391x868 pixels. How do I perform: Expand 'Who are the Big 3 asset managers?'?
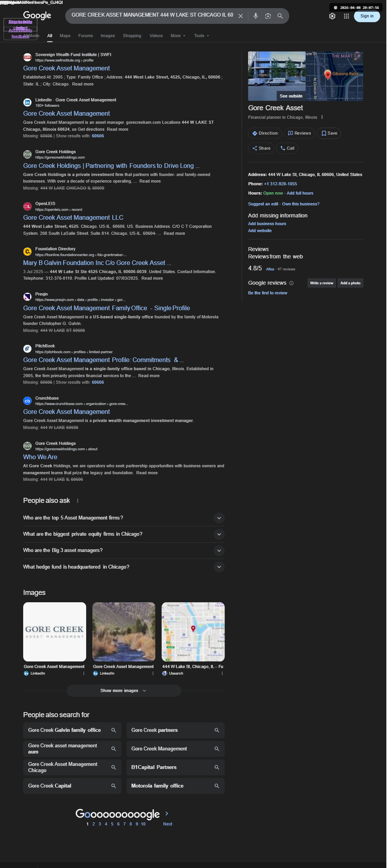[x=219, y=550]
